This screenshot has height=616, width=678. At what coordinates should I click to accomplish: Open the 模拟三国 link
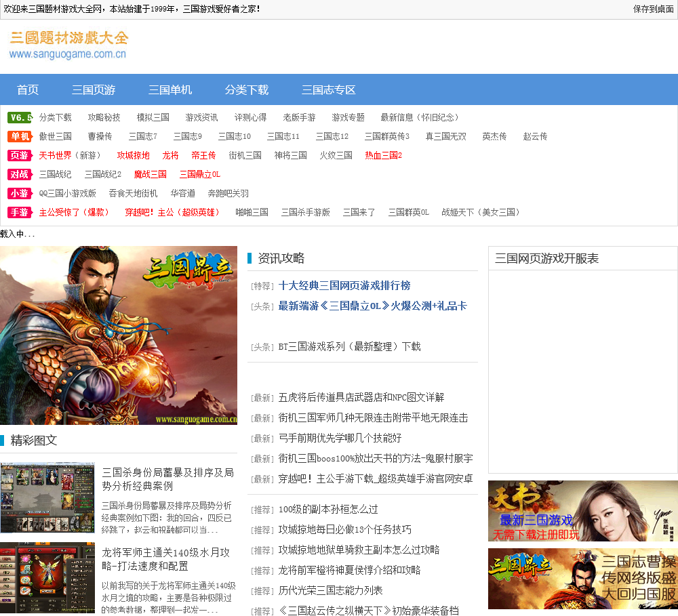(153, 118)
